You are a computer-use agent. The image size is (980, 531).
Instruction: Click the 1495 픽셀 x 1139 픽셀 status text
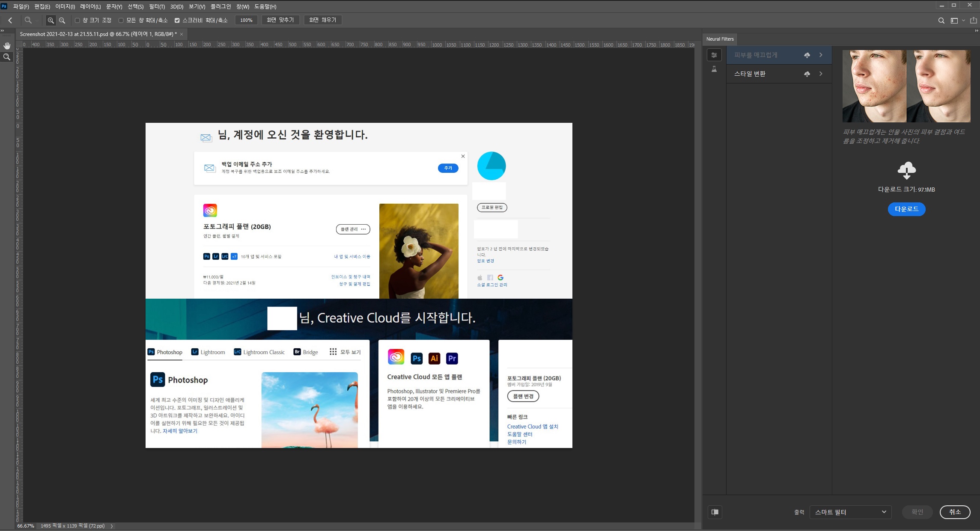click(73, 526)
